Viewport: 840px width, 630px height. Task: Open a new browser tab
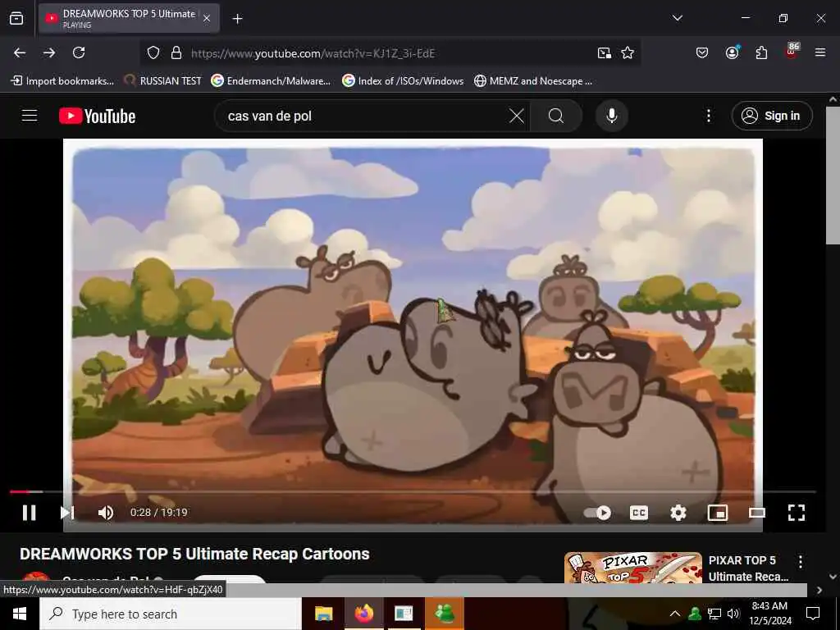[x=237, y=19]
